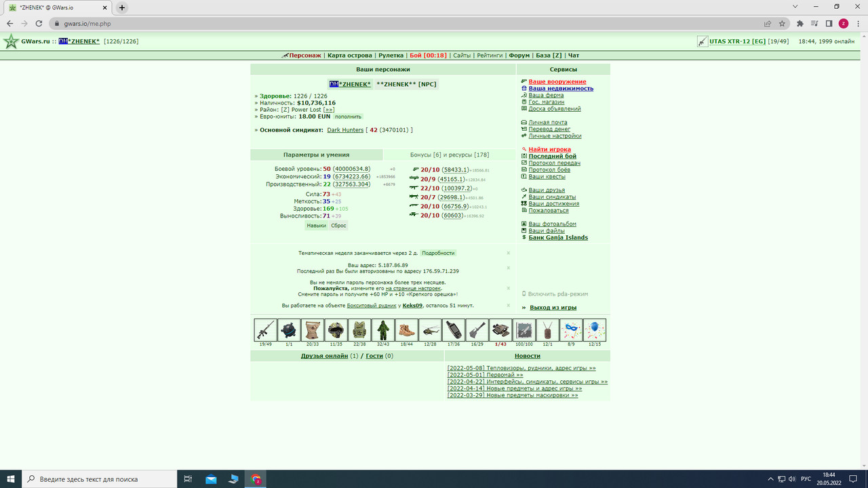Switch to **ZHENEK** [NPC] character
Viewport: 868px width, 488px height.
point(407,84)
